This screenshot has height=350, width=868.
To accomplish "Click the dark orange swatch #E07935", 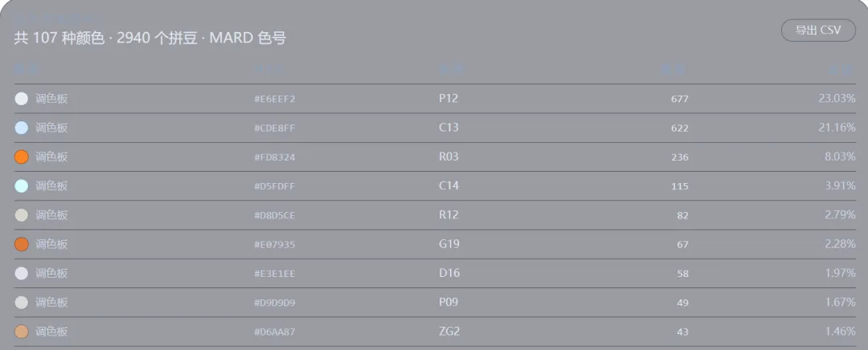I will (x=21, y=244).
